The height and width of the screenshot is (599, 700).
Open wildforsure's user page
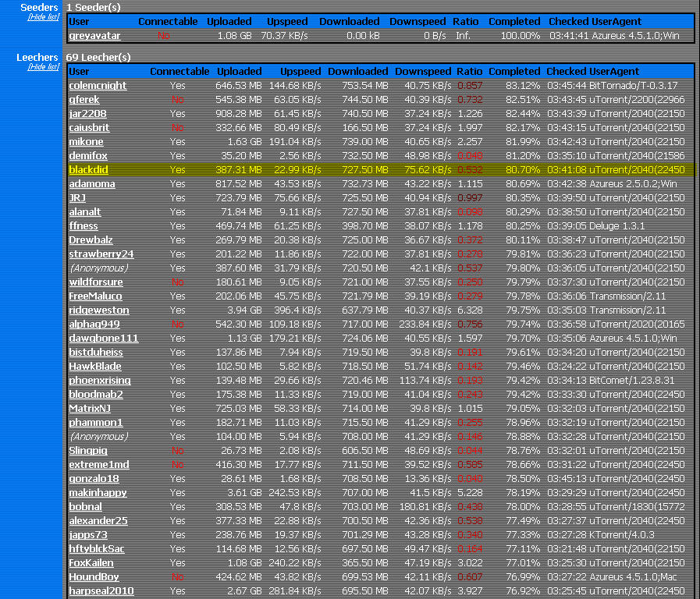(x=96, y=282)
